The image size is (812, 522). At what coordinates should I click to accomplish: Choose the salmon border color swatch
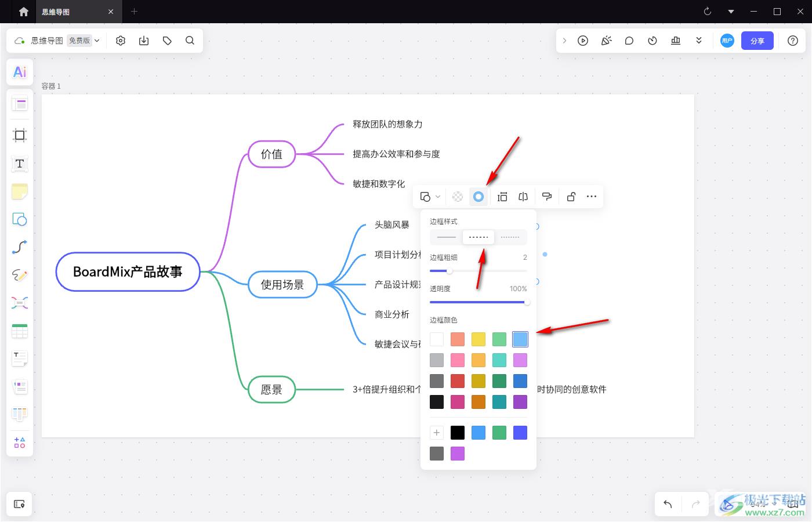[458, 339]
